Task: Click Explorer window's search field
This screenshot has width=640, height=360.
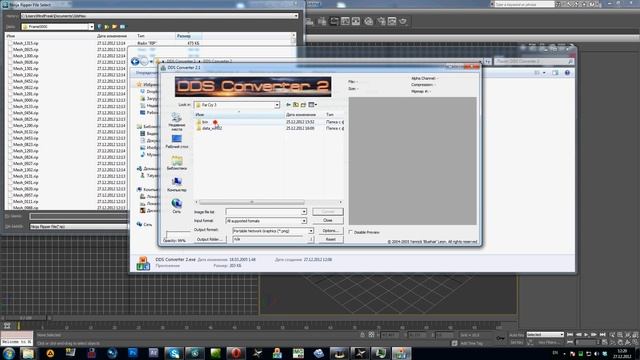Action: pyautogui.click(x=534, y=61)
